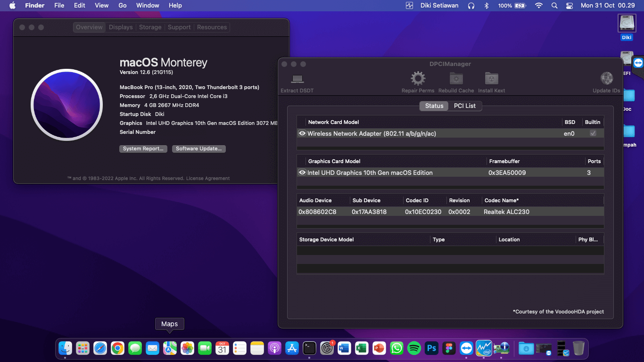Open Reminders from the Dock
The width and height of the screenshot is (644, 362).
[x=239, y=348]
